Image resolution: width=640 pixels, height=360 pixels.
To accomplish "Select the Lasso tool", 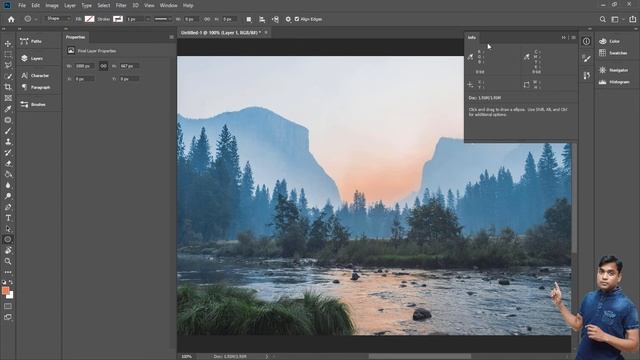I will 8,65.
